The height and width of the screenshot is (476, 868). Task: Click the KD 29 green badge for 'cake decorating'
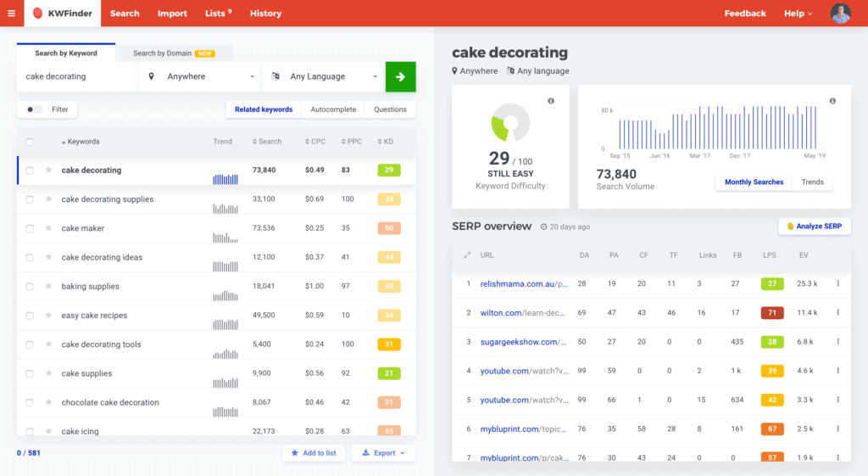(388, 171)
